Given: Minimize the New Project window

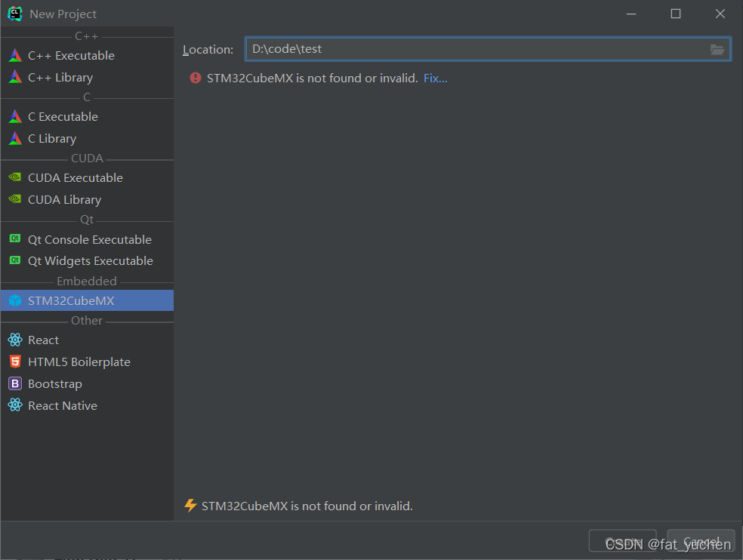Looking at the screenshot, I should [631, 14].
